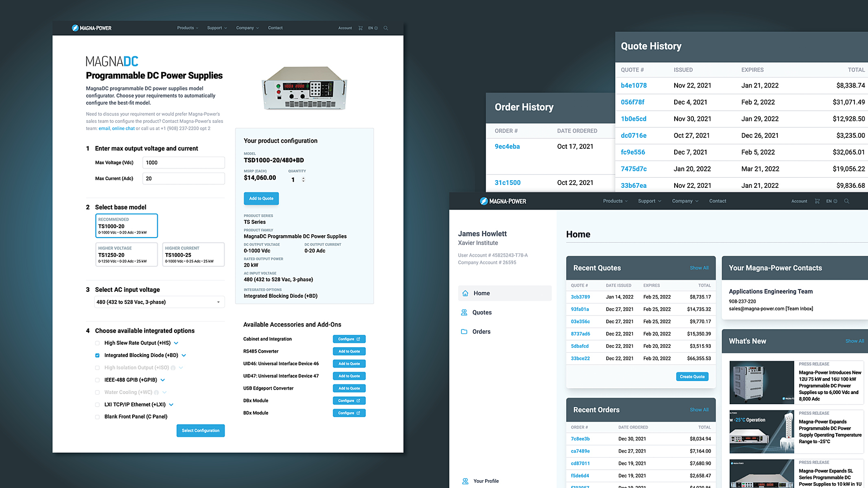
Task: Adjust quantity stepper in product configuration
Action: tap(303, 180)
